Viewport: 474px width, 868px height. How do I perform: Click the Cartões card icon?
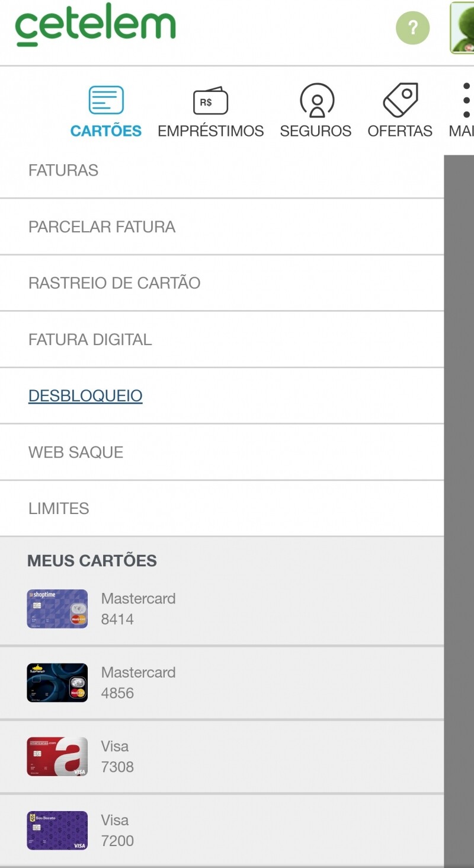(106, 100)
